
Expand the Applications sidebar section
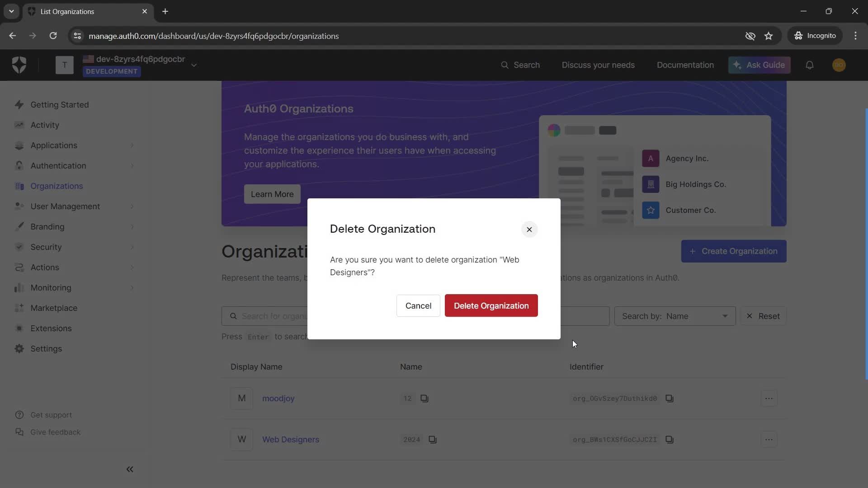(75, 145)
